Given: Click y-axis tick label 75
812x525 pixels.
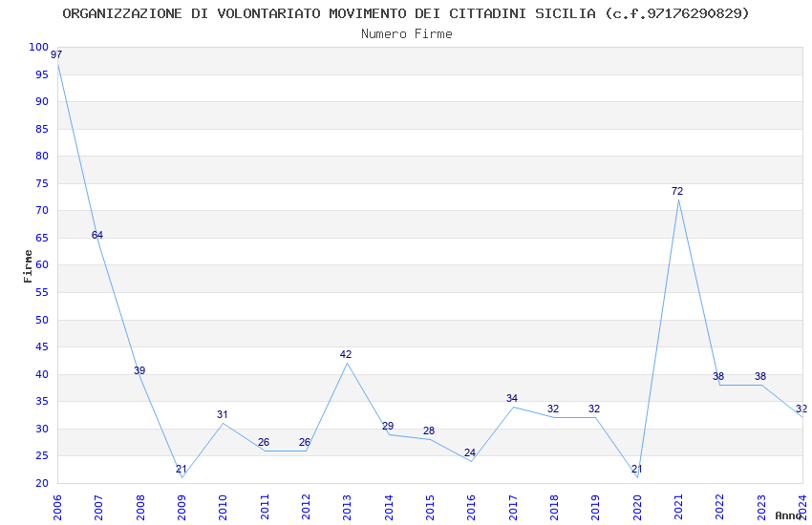Looking at the screenshot, I should 42,183.
